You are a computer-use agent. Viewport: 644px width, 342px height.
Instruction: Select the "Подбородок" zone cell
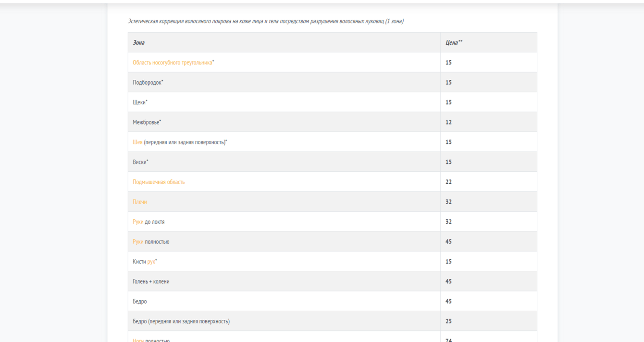click(x=147, y=83)
